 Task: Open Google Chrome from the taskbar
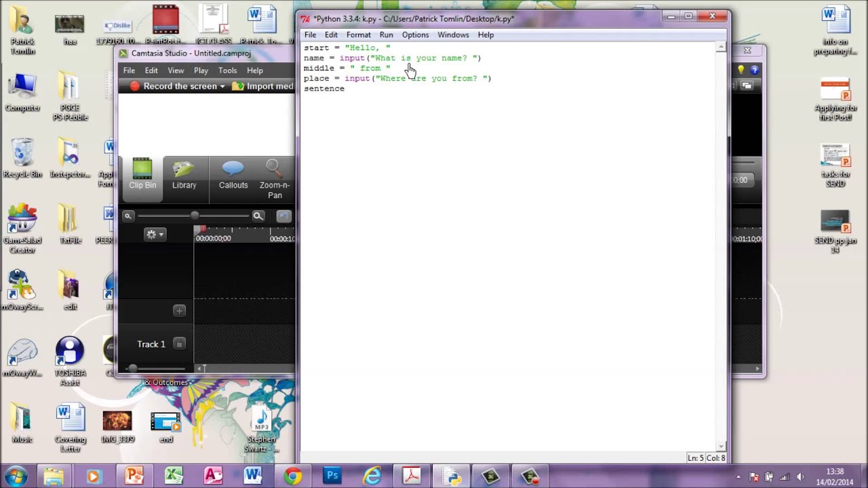pos(293,476)
